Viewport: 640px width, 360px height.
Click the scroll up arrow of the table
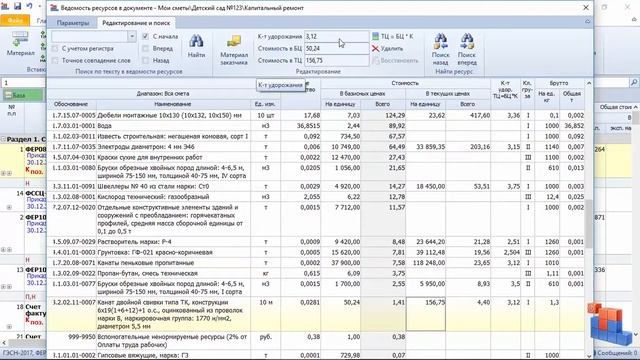click(589, 83)
